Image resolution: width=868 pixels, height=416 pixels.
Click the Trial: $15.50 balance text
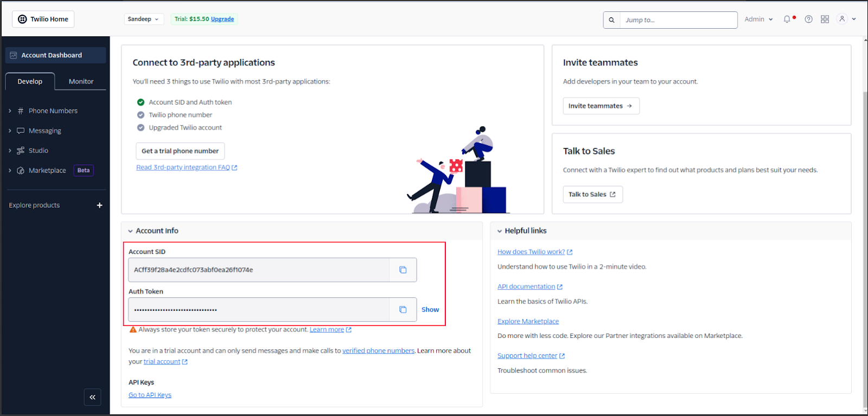[192, 19]
